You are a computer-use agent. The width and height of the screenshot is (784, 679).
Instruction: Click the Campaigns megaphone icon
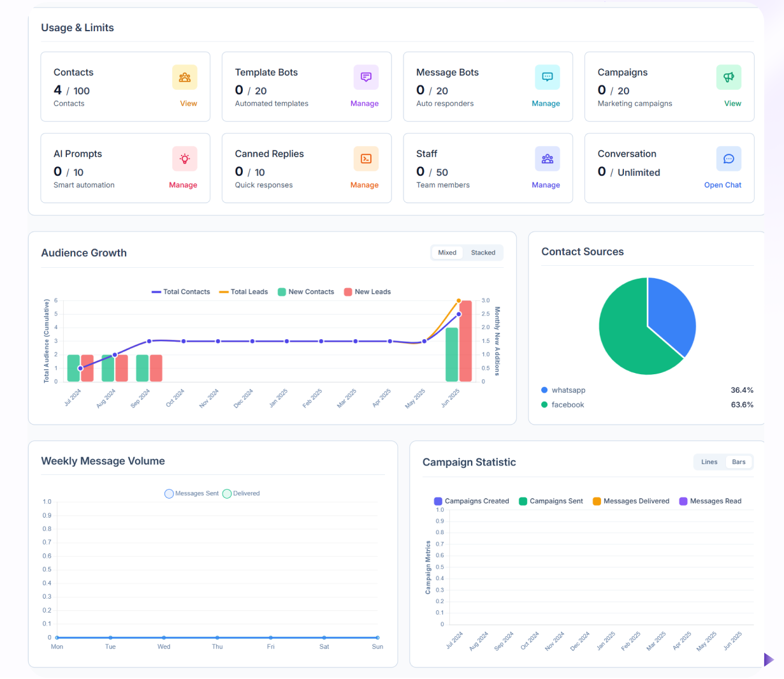tap(729, 77)
